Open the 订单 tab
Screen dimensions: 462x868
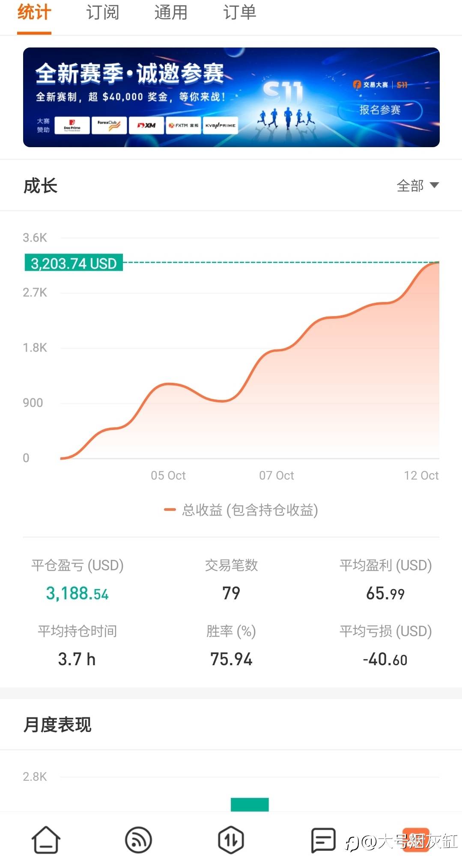point(239,13)
